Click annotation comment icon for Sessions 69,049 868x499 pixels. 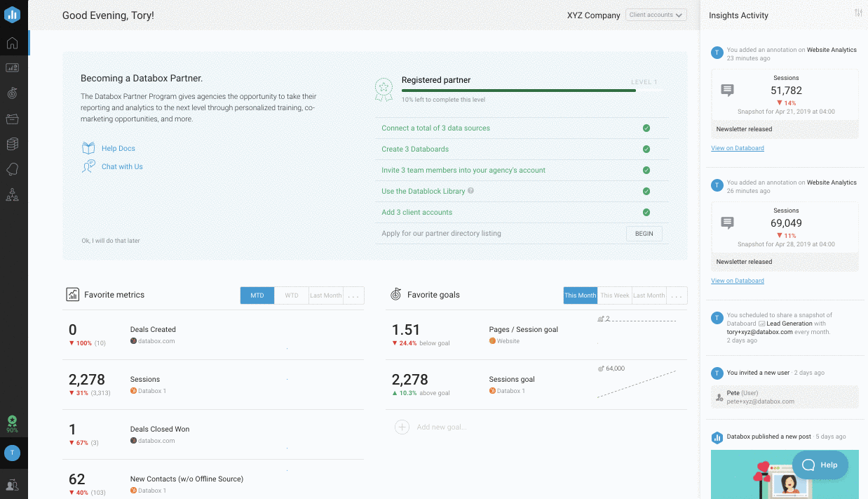click(x=727, y=223)
